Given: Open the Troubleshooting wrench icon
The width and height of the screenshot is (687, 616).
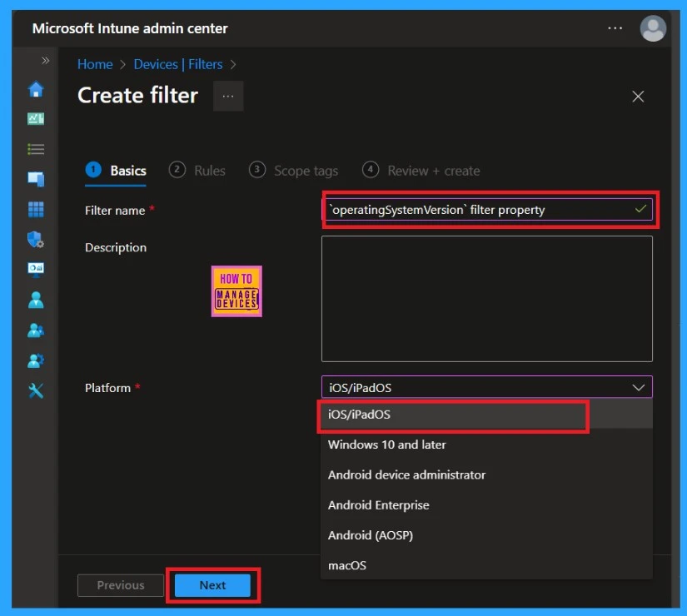Looking at the screenshot, I should tap(36, 390).
